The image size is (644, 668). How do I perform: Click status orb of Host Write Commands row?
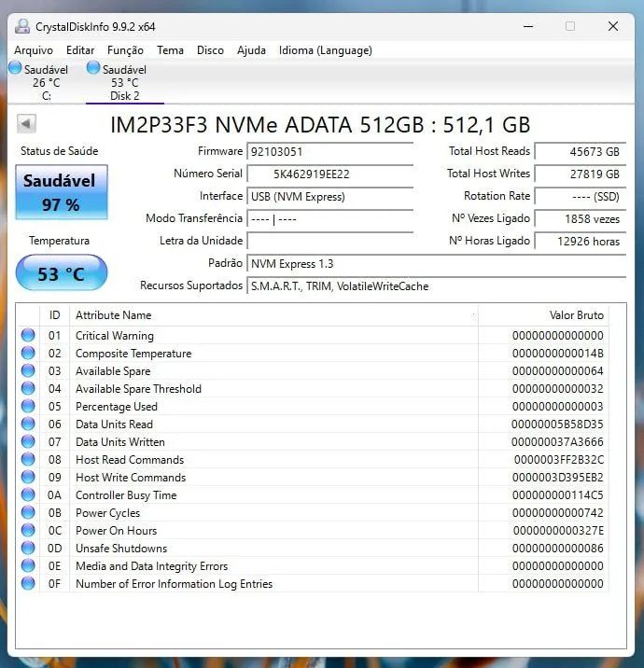point(28,477)
